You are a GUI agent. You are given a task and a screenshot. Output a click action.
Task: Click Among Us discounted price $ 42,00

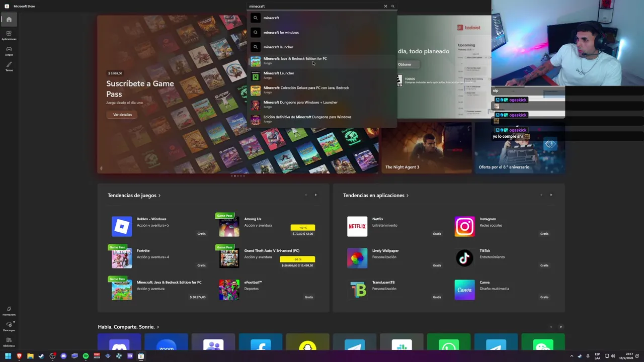pos(308,234)
